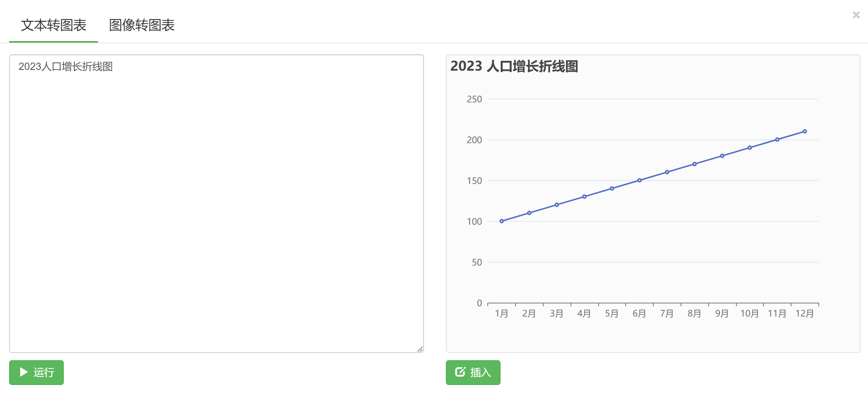Click the close X icon at top right
The width and height of the screenshot is (868, 393).
coord(856,15)
